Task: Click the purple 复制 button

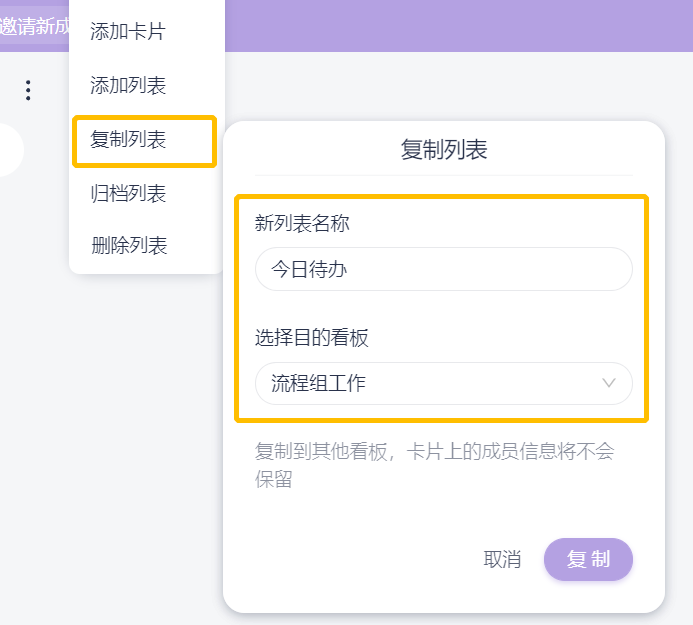Action: [x=588, y=559]
